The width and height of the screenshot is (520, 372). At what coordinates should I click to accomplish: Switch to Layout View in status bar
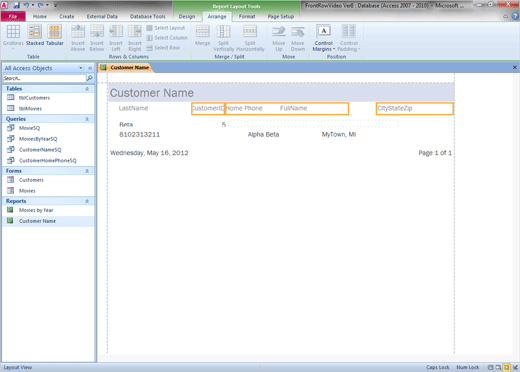tap(506, 367)
